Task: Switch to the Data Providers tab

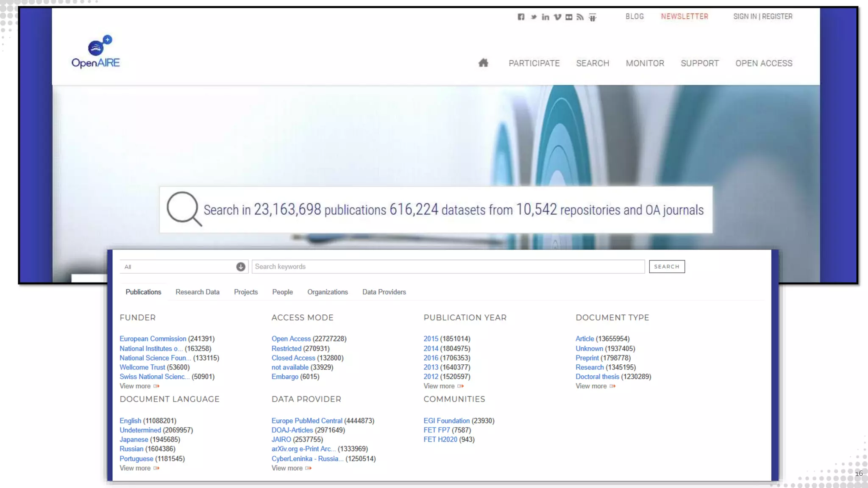Action: tap(384, 292)
